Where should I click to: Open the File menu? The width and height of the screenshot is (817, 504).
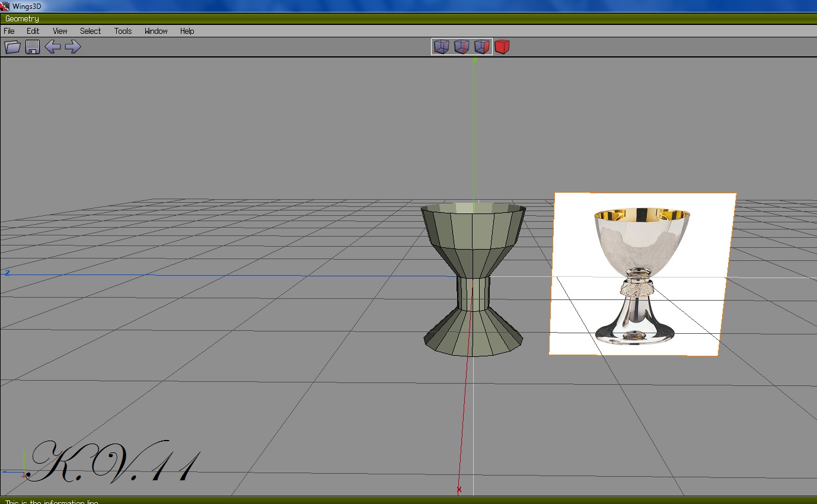(9, 31)
